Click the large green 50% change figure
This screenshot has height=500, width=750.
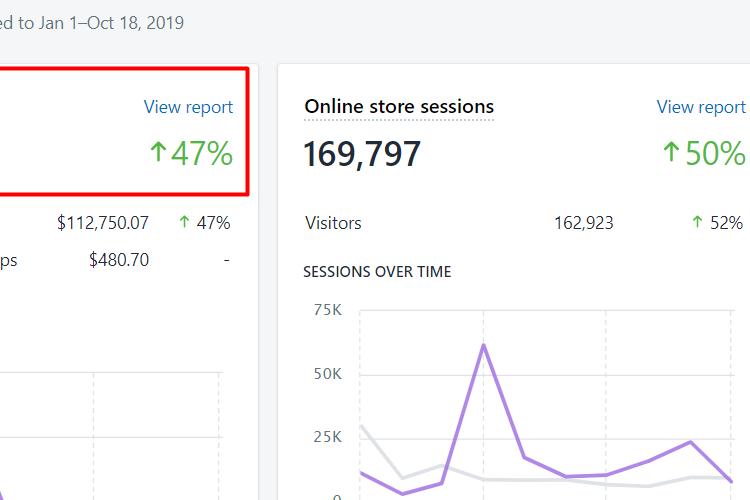pyautogui.click(x=716, y=154)
